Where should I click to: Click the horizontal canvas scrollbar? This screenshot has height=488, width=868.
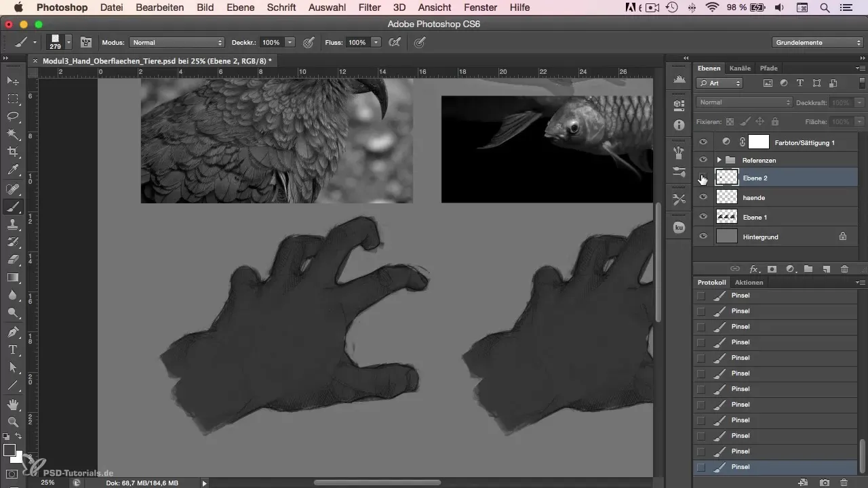377,483
